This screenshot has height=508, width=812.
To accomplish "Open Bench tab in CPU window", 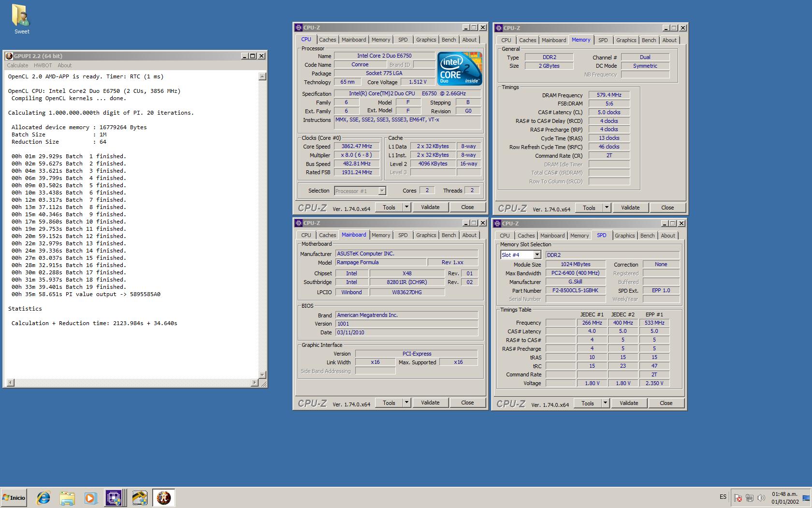I will [x=449, y=40].
